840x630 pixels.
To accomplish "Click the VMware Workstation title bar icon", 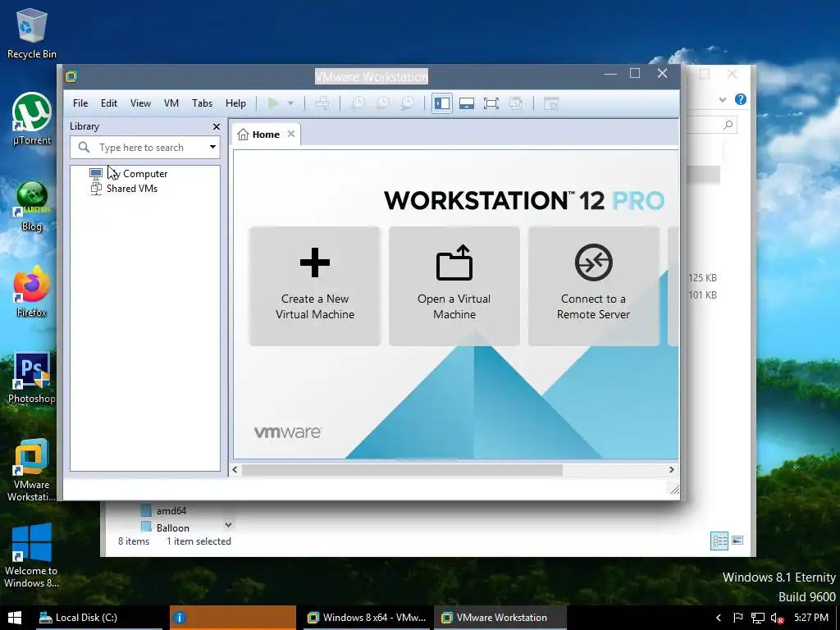I will click(71, 76).
